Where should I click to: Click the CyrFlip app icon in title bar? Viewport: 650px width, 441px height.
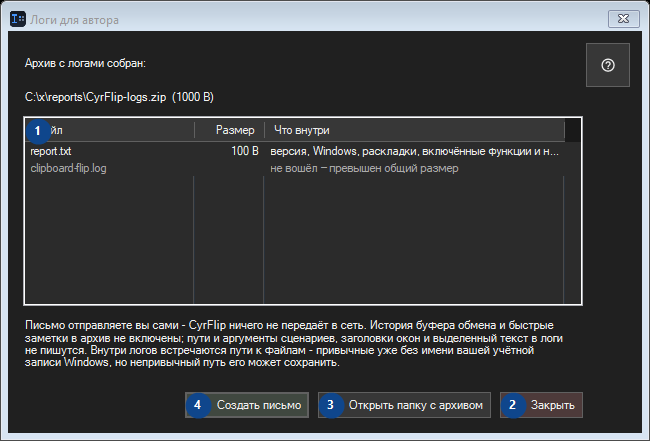(x=18, y=19)
